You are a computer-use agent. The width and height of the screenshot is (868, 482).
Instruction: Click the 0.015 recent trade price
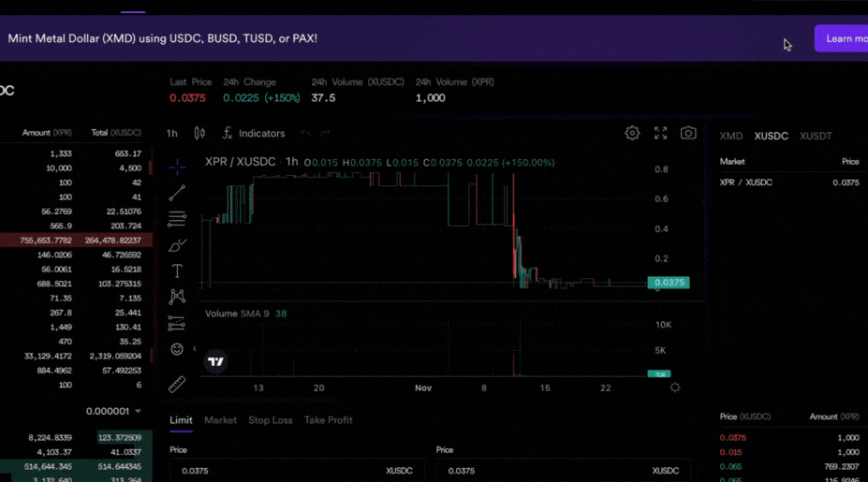click(730, 452)
